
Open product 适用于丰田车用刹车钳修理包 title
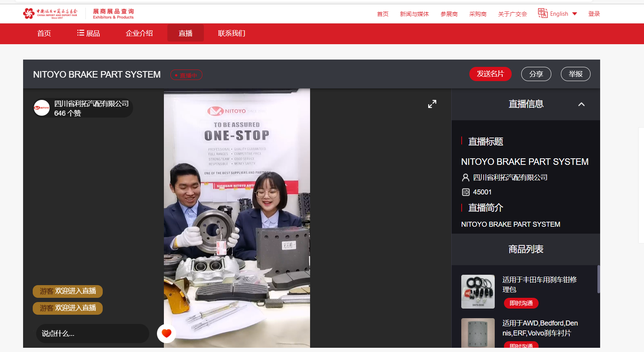click(539, 284)
